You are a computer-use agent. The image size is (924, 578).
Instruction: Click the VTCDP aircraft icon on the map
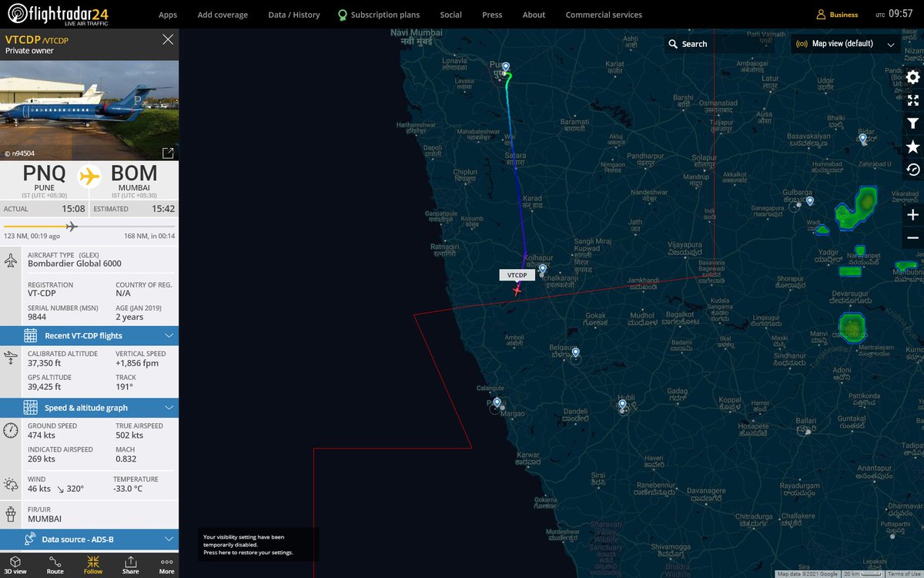click(517, 290)
